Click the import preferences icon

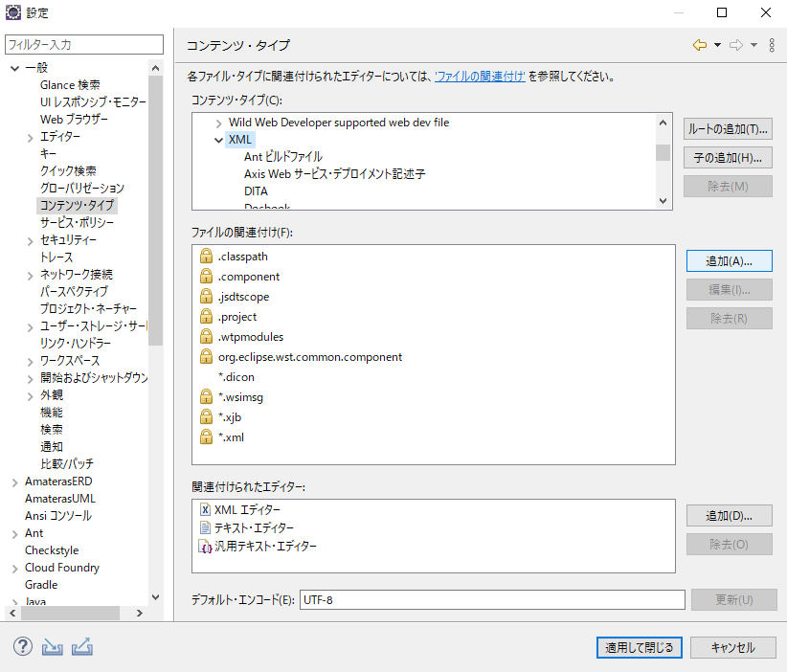point(53,647)
